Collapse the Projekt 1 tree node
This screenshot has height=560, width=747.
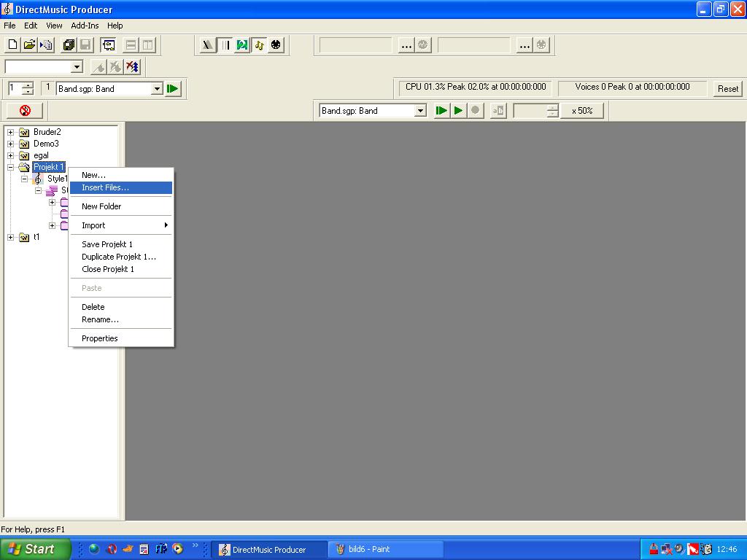tap(10, 167)
